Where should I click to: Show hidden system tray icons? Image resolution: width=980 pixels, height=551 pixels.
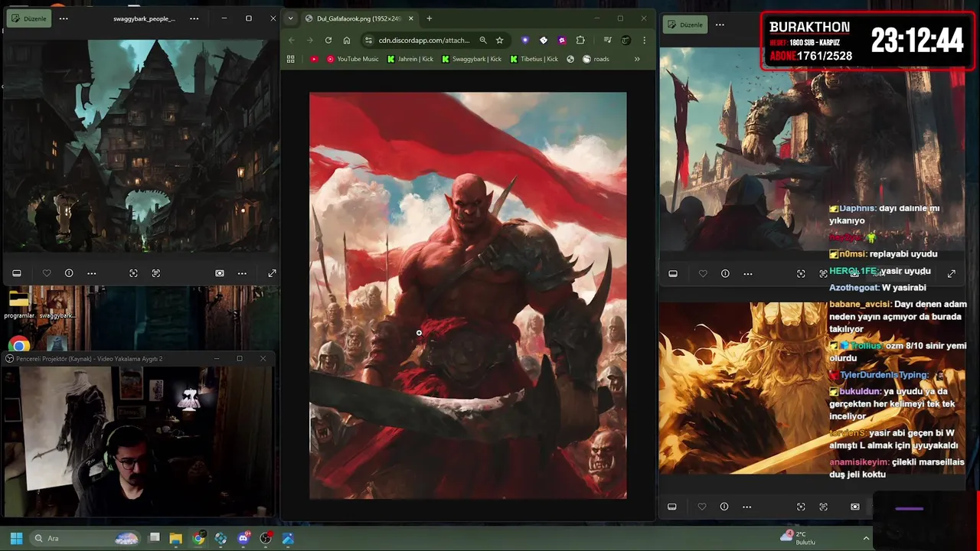coord(866,538)
